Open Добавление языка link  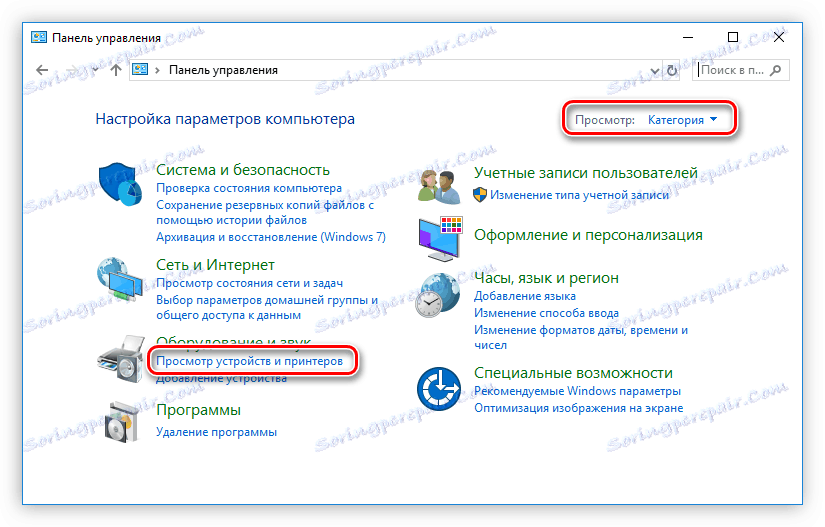click(525, 296)
